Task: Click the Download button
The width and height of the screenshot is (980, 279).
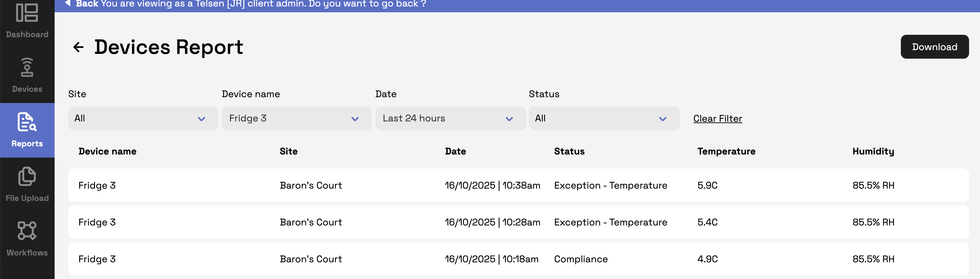Action: coord(934,47)
